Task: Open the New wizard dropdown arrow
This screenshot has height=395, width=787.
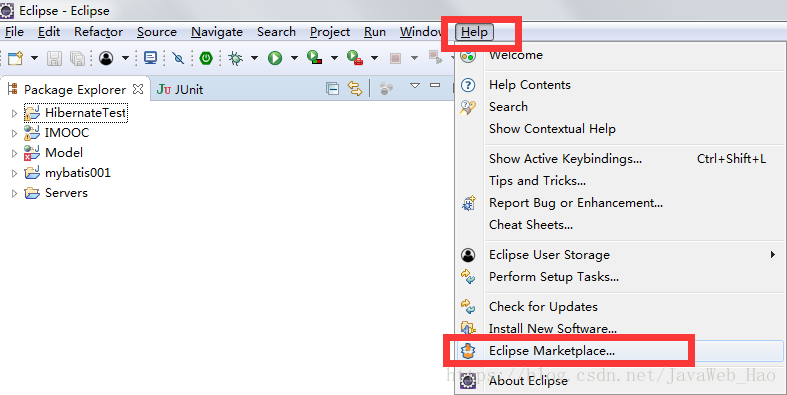Action: click(34, 58)
